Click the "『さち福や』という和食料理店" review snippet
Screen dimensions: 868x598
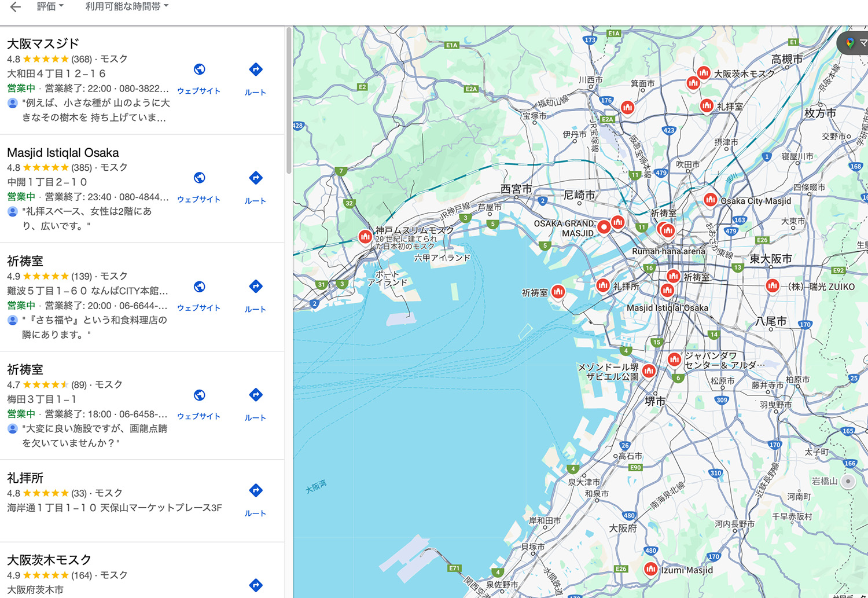(x=94, y=327)
